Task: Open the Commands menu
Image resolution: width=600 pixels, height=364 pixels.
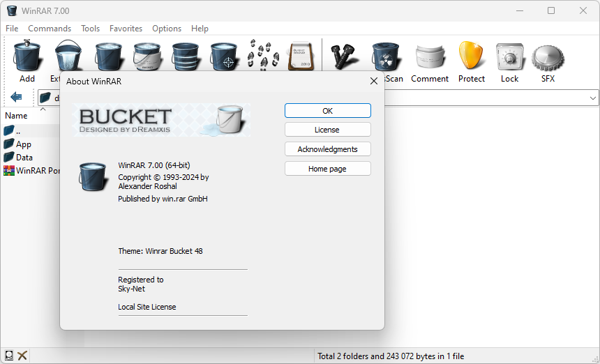Action: [x=50, y=29]
